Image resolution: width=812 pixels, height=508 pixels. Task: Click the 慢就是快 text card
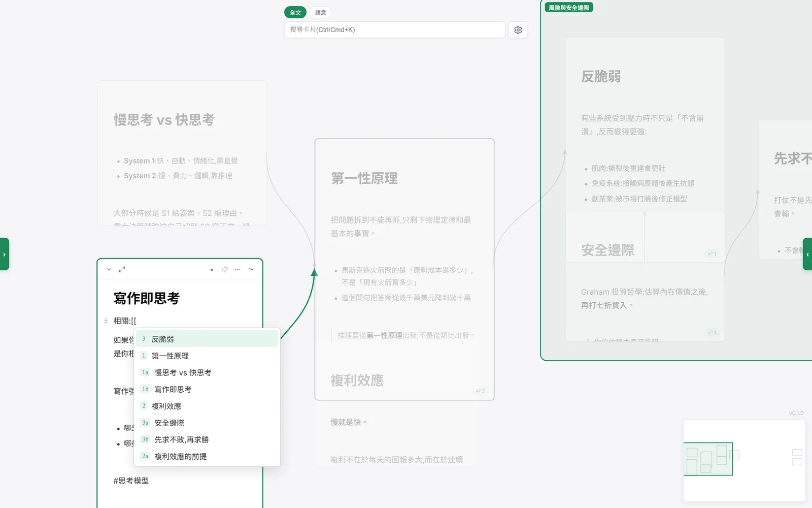point(349,422)
